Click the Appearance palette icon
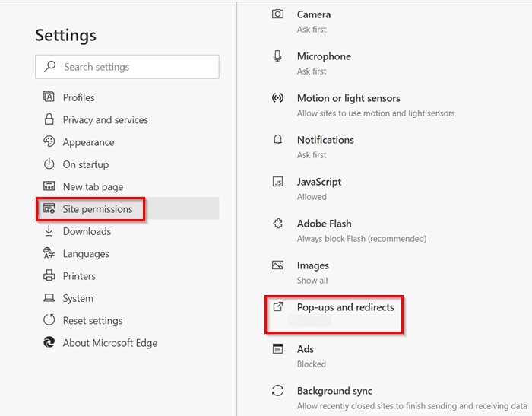The width and height of the screenshot is (532, 416). pyautogui.click(x=49, y=142)
